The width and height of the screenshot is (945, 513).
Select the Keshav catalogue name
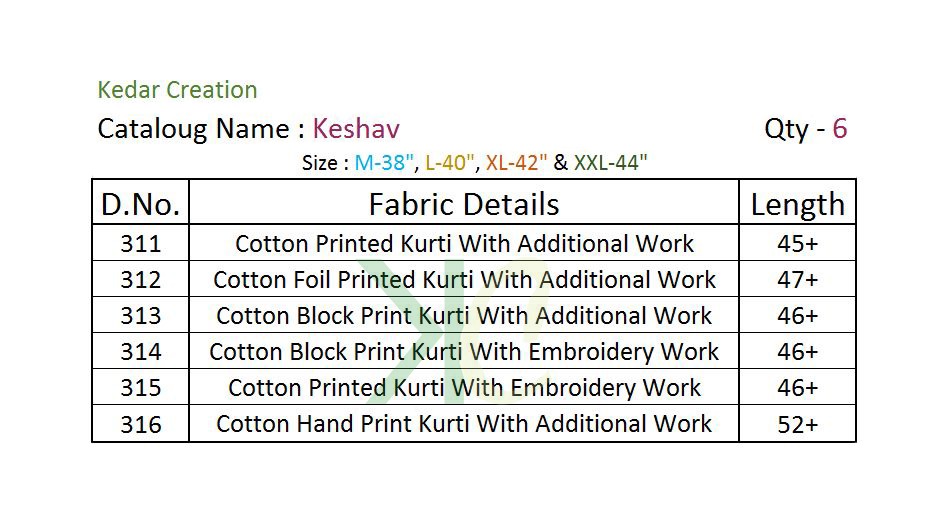pos(356,128)
